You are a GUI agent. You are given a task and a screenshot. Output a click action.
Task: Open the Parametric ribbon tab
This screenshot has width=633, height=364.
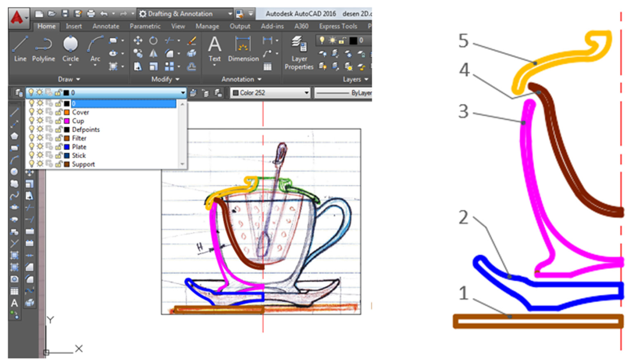[145, 26]
